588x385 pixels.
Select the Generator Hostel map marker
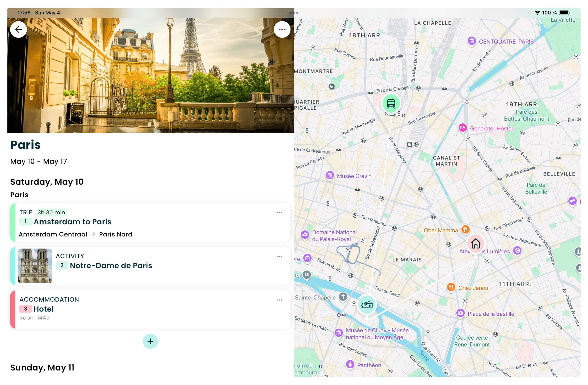click(462, 128)
